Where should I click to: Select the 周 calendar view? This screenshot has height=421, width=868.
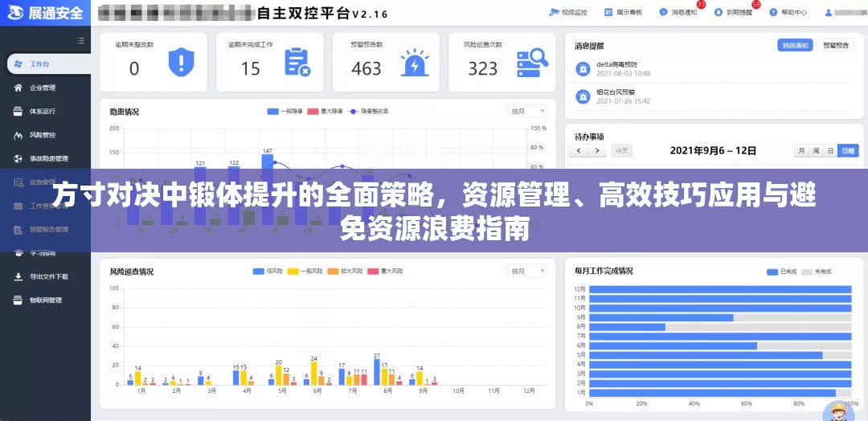[x=816, y=150]
